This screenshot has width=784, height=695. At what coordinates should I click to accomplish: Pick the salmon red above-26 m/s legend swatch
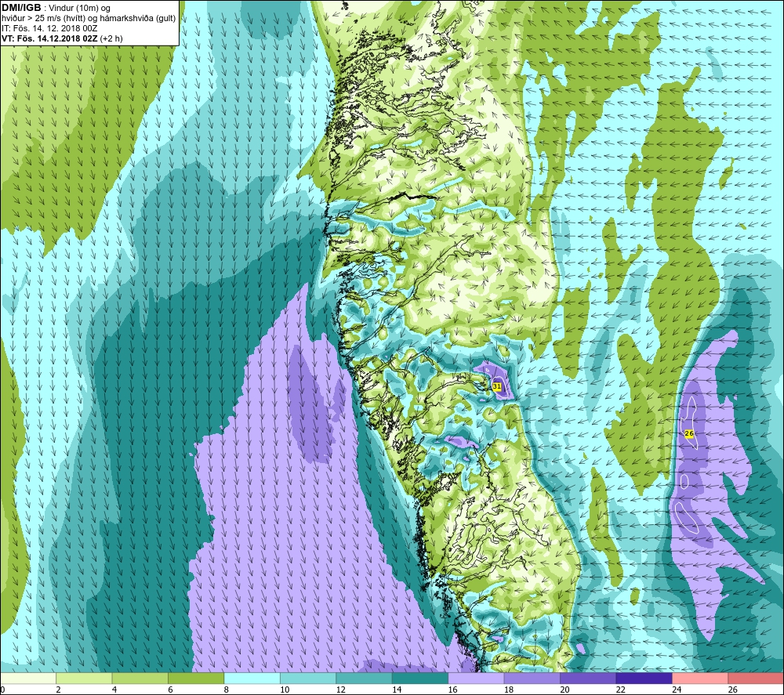pos(756,678)
